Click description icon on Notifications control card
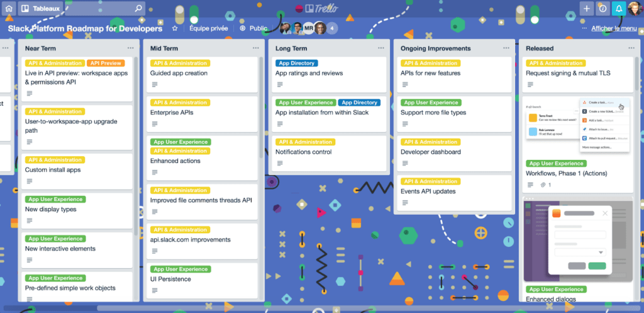Viewport: 644px width, 313px height. click(x=280, y=163)
